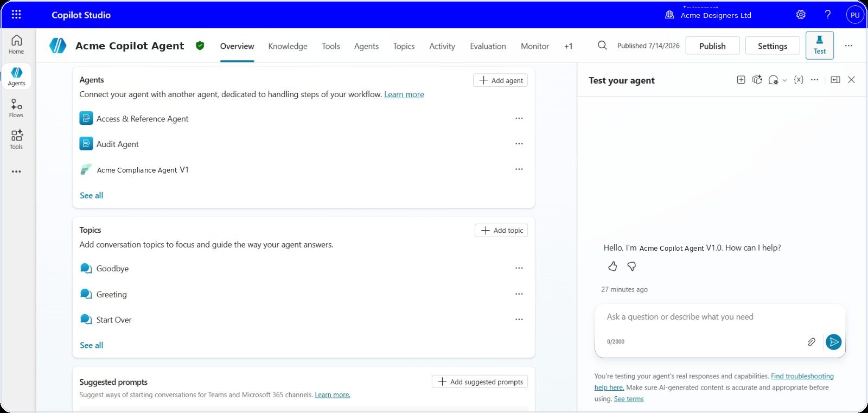
Task: Start a new test conversation
Action: pos(741,80)
